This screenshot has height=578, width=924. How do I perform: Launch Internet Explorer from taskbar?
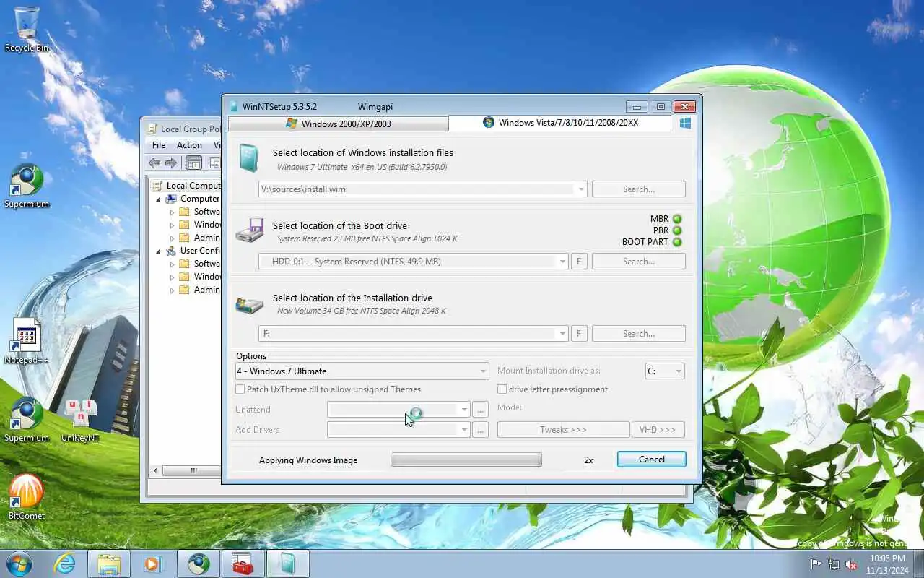(65, 564)
